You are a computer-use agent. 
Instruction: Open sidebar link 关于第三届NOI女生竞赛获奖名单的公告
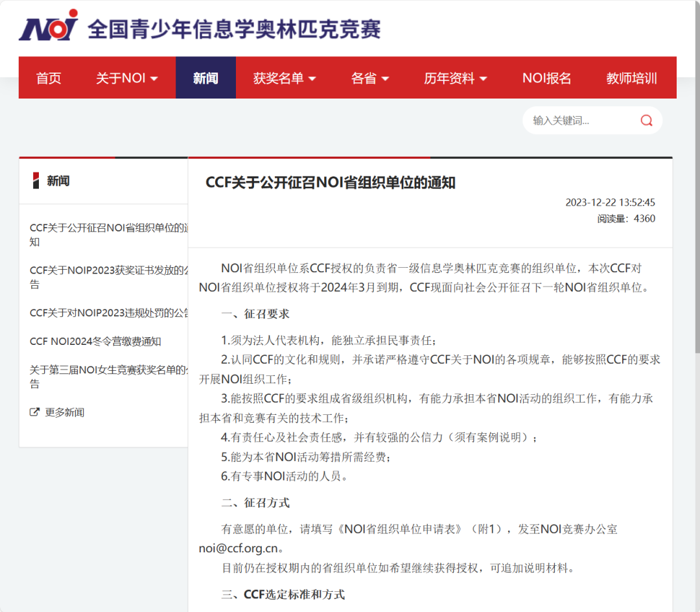pyautogui.click(x=108, y=377)
